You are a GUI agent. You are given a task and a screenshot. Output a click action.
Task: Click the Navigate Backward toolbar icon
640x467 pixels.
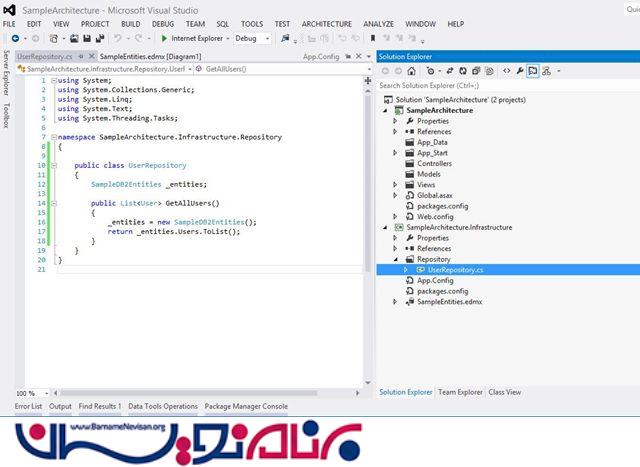[x=16, y=38]
